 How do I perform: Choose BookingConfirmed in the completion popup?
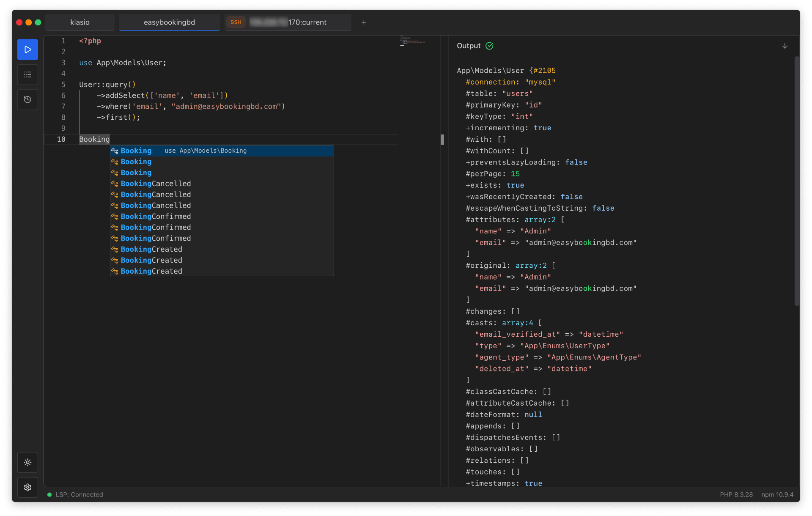[x=156, y=216]
